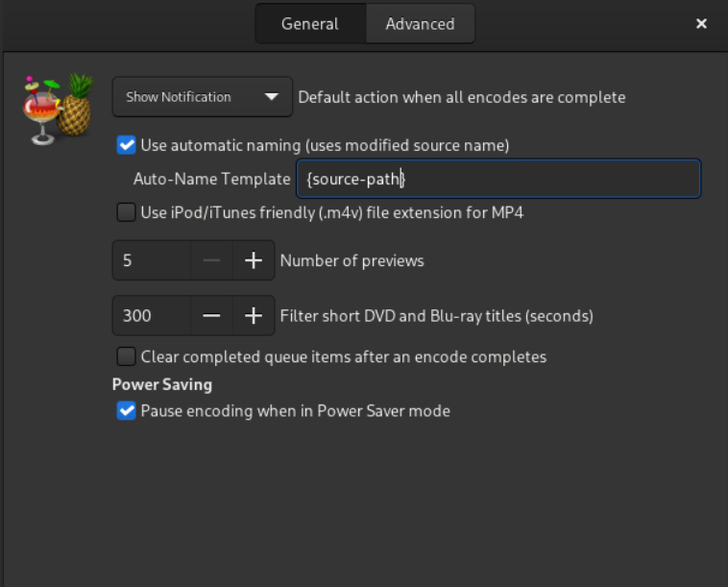The height and width of the screenshot is (587, 728).
Task: Click the Clear completed queue items label
Action: pos(344,357)
